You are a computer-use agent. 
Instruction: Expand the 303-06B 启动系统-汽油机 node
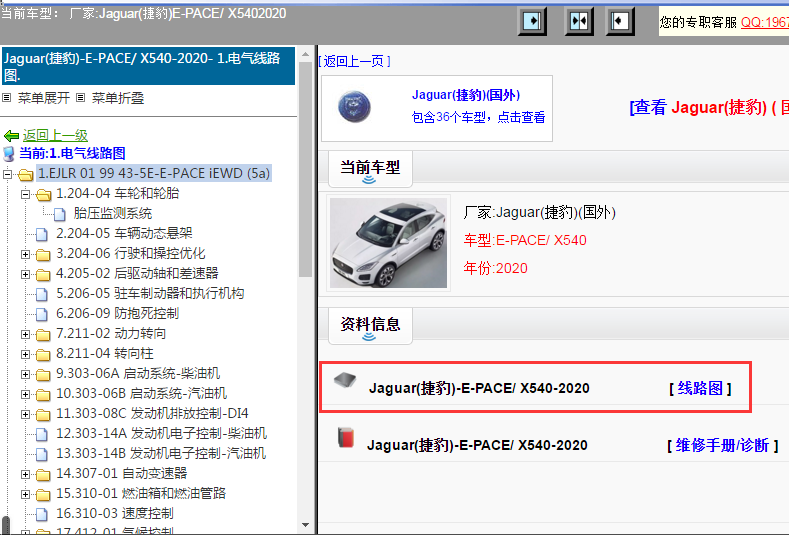click(x=25, y=394)
